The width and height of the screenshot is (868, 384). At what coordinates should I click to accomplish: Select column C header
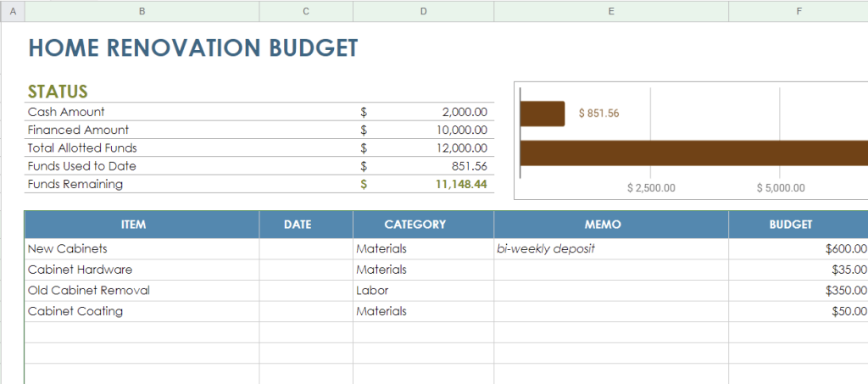306,11
